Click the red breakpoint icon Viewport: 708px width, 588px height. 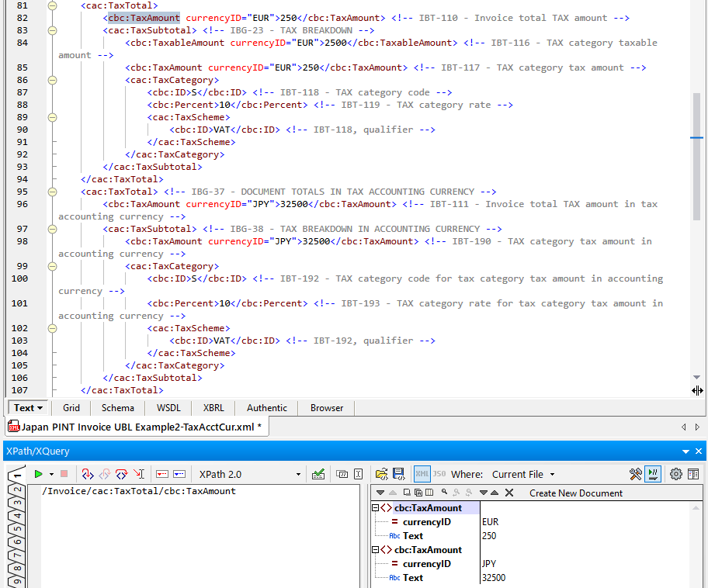pyautogui.click(x=162, y=474)
